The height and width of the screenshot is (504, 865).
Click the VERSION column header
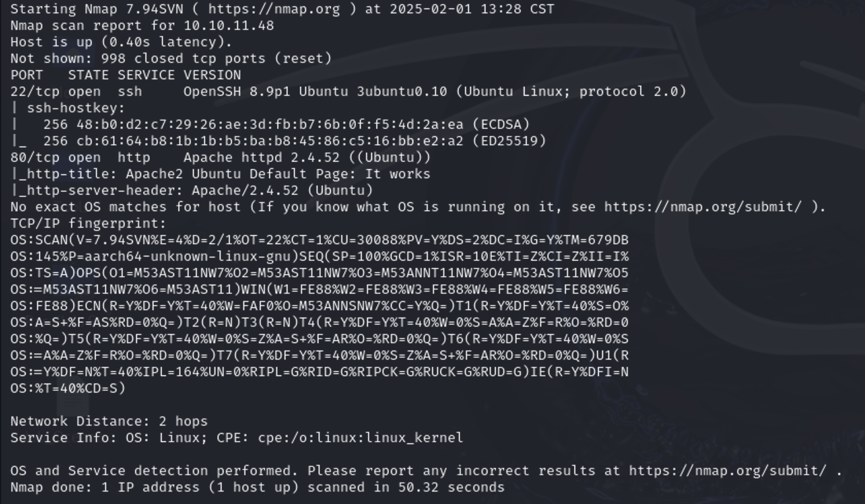212,75
